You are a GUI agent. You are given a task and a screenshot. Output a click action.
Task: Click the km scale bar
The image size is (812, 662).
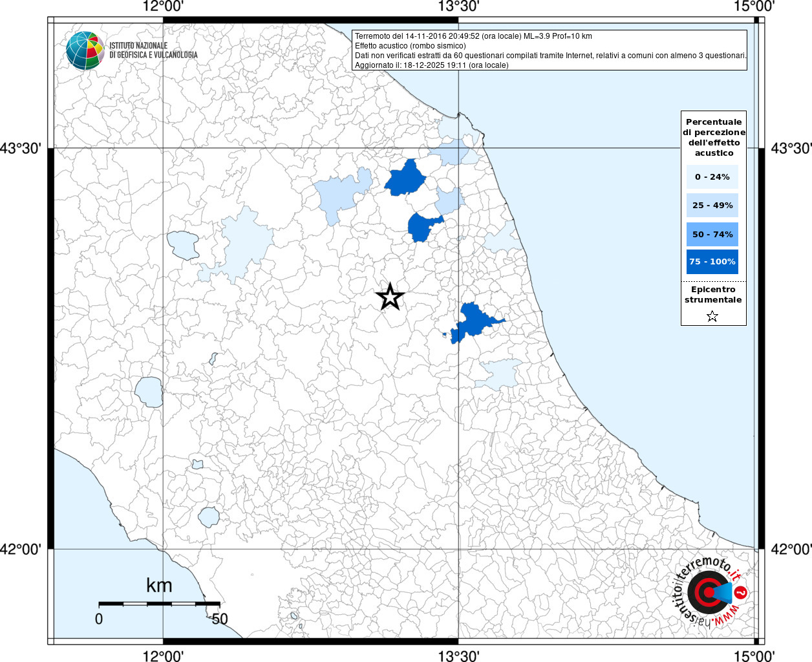click(x=159, y=604)
